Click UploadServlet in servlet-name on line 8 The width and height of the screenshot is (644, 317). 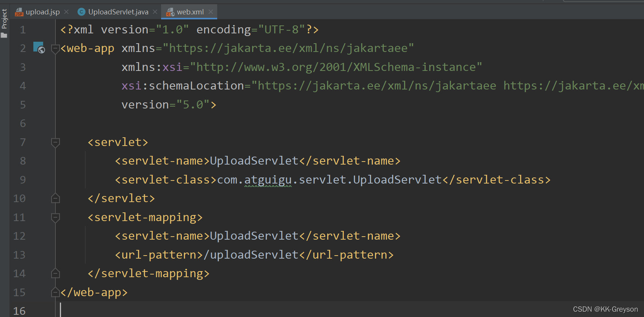click(254, 161)
